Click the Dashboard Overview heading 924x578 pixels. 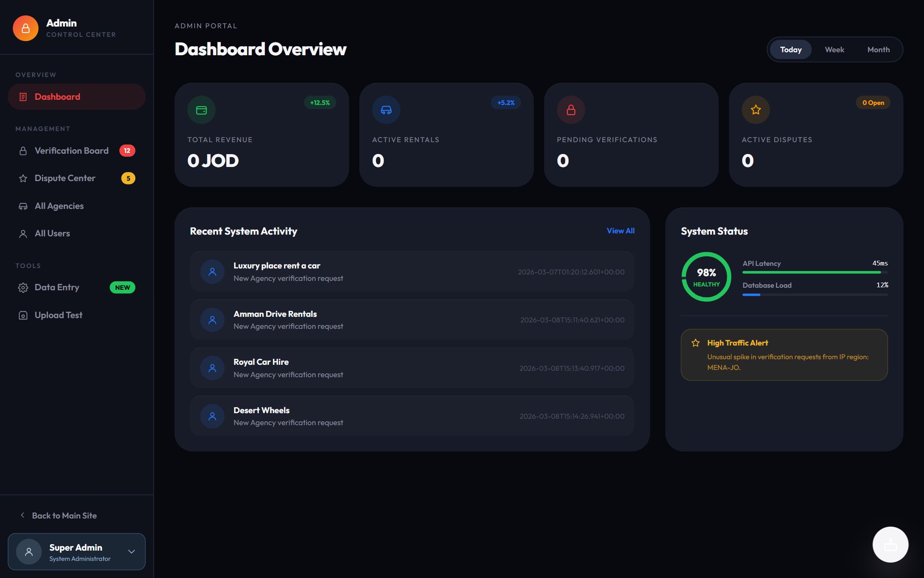[x=261, y=49]
